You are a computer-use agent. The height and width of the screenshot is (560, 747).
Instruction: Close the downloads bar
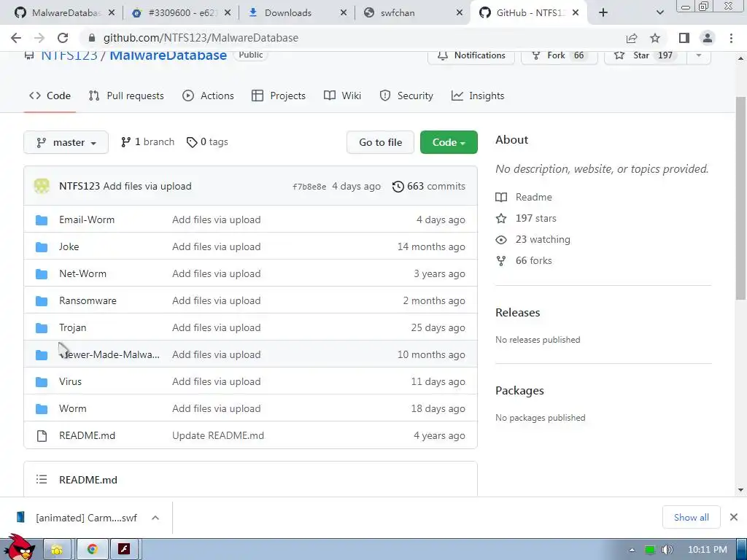[734, 517]
